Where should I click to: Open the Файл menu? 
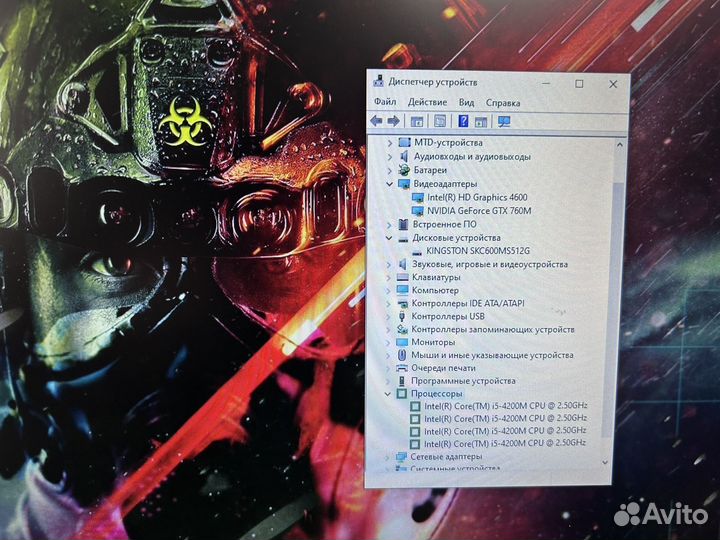pos(385,101)
